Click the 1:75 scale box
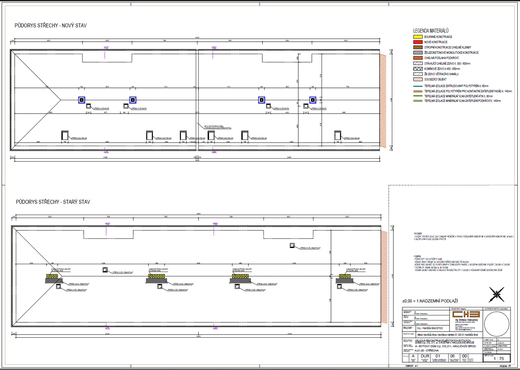Viewport: 520px width, 370px height. (x=497, y=358)
